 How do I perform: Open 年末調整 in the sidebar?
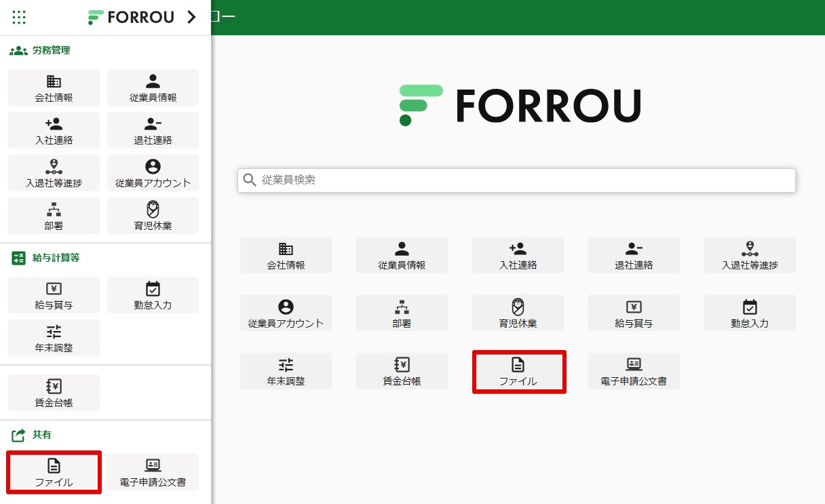54,338
